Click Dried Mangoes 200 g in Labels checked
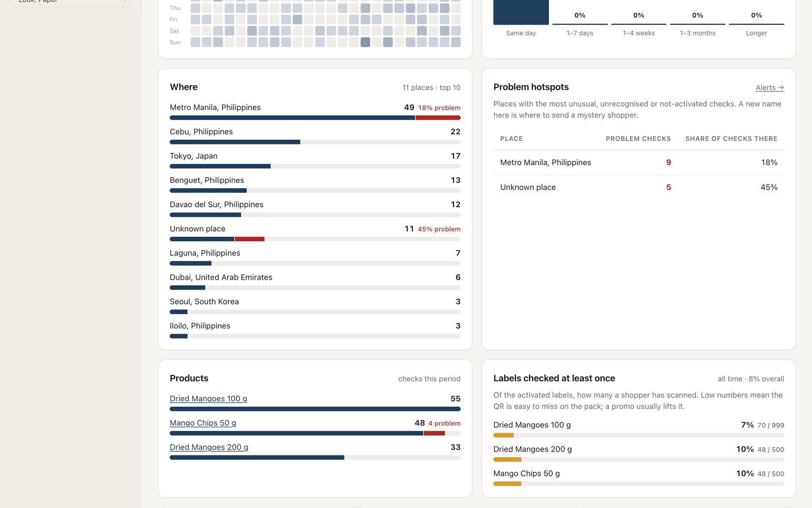This screenshot has width=812, height=508. click(x=532, y=449)
